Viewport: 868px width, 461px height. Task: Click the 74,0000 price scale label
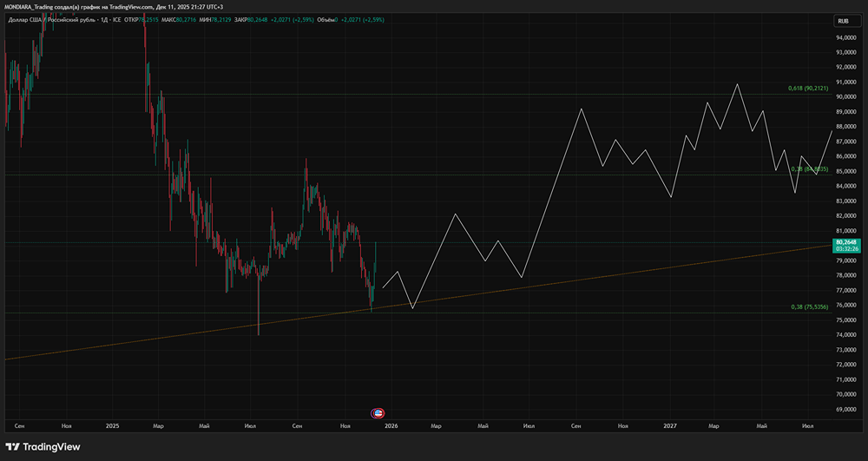[x=847, y=335]
